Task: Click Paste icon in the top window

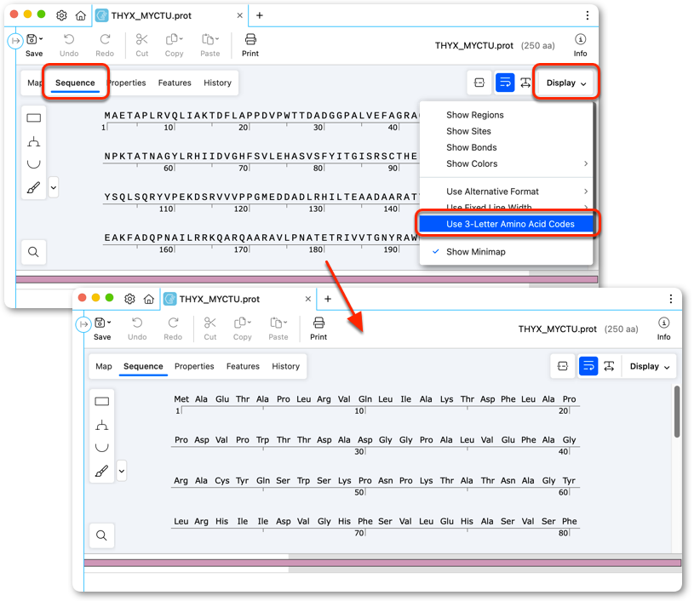Action: [x=207, y=40]
